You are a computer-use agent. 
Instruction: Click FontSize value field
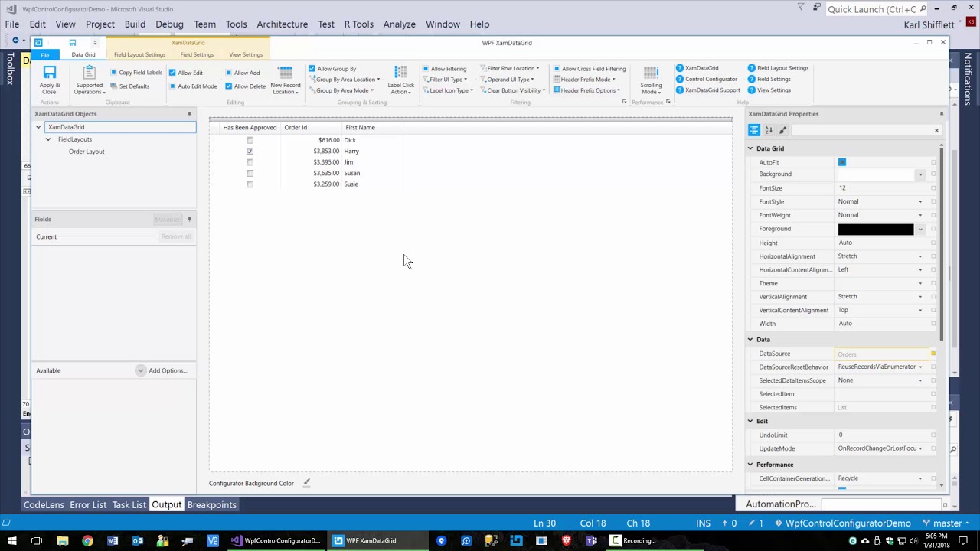[882, 188]
